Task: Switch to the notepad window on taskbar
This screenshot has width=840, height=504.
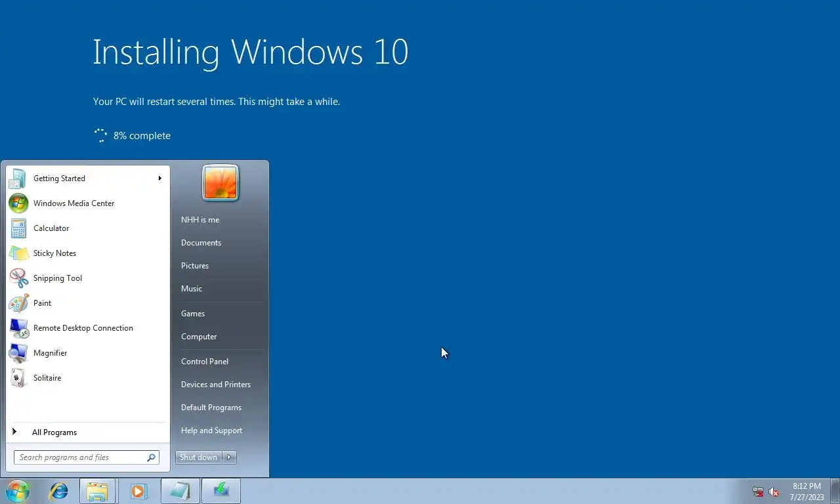Action: (180, 491)
